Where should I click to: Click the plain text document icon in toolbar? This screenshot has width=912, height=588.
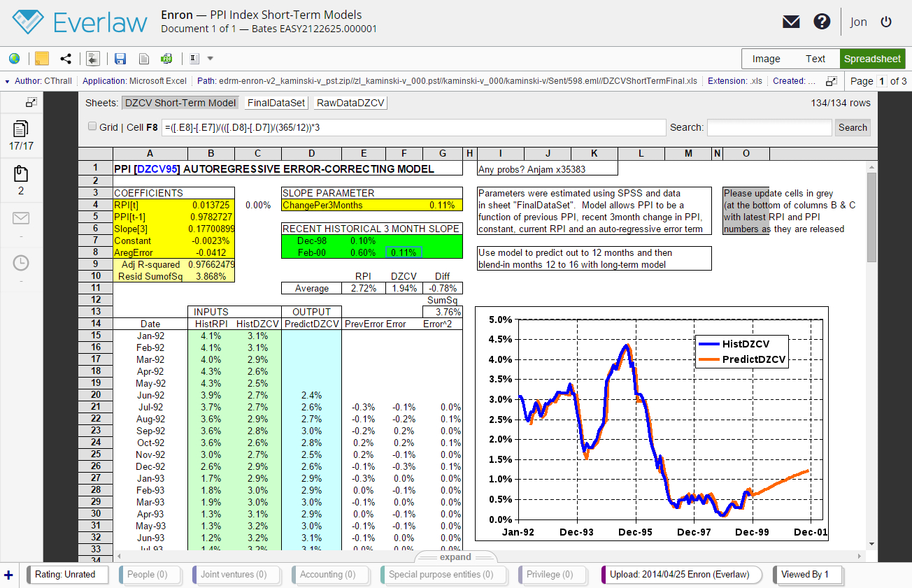(143, 58)
